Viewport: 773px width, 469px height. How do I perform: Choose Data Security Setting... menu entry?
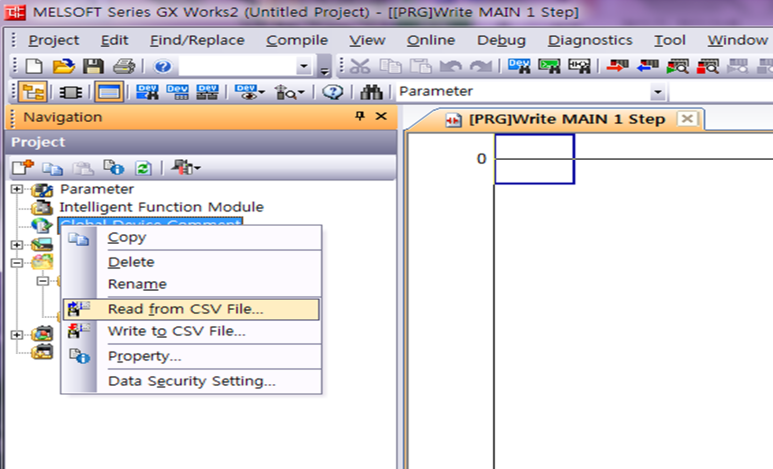coord(192,381)
